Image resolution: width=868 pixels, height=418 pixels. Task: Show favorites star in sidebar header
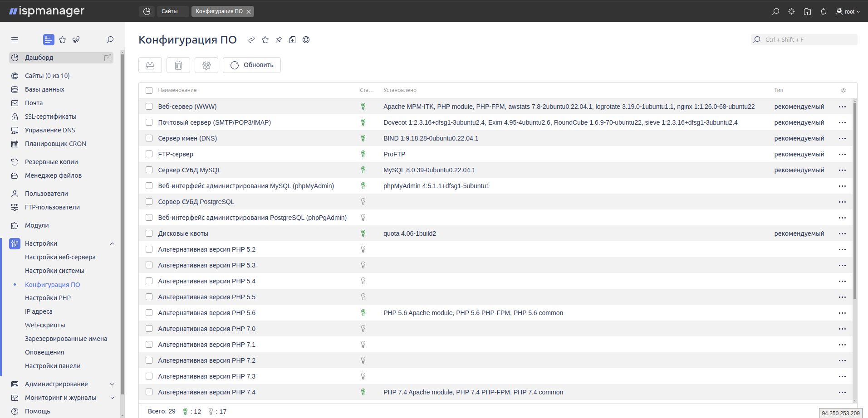click(x=63, y=40)
